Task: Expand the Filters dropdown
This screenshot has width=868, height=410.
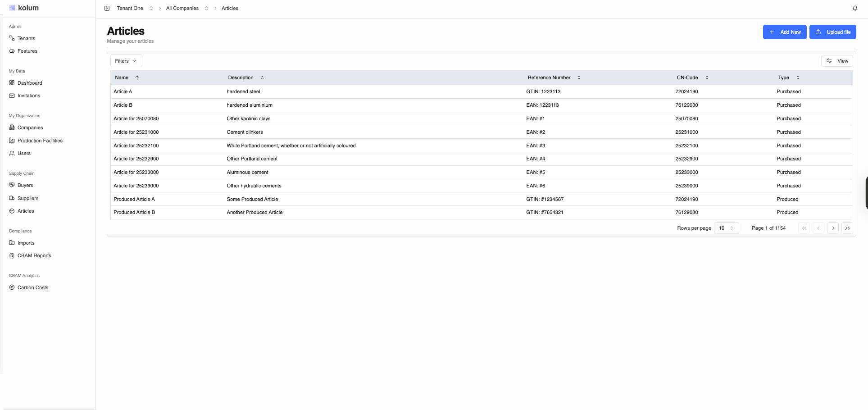Action: click(126, 61)
